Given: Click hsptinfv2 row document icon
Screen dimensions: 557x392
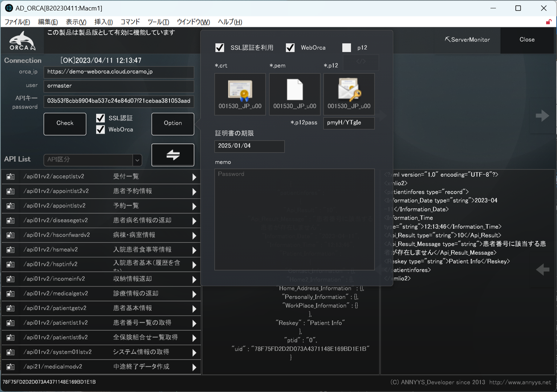Looking at the screenshot, I should pyautogui.click(x=11, y=265).
